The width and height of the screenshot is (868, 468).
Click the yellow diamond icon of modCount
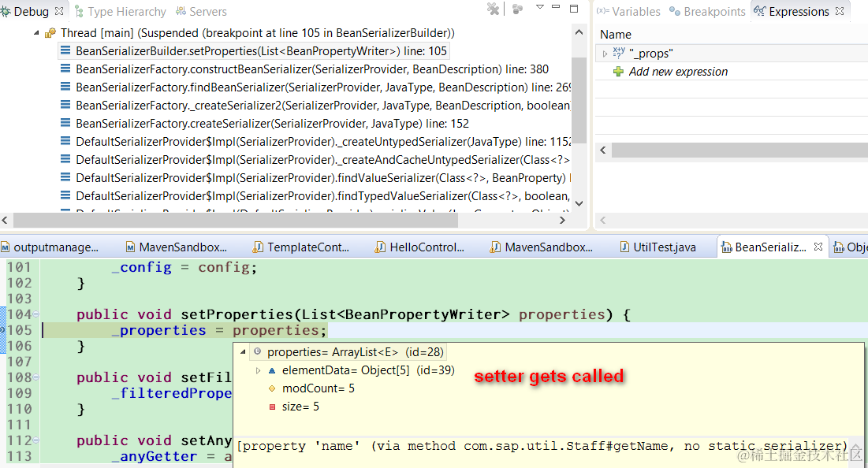click(272, 388)
